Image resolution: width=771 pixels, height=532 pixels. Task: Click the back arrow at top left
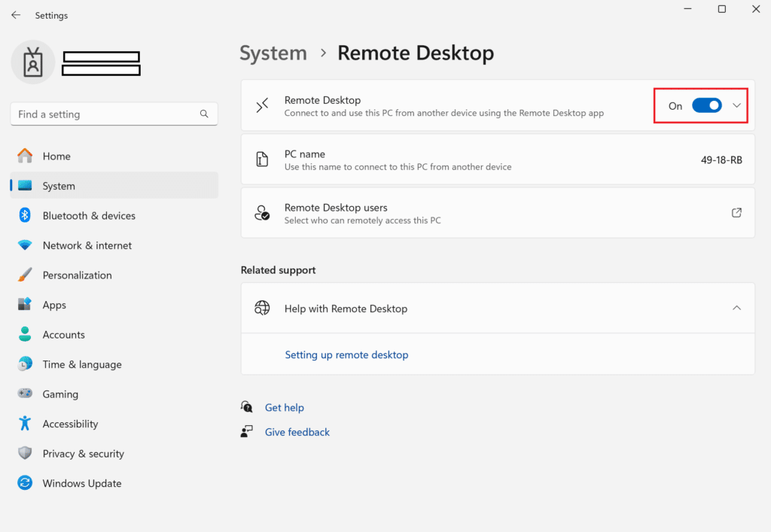pos(15,14)
